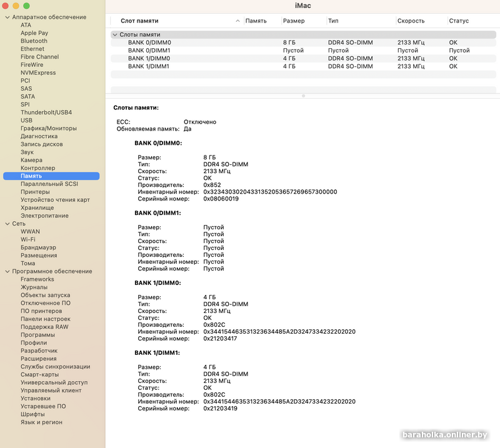Screen dimensions: 500x448
Task: Select Fibre Channel item
Action: pos(39,57)
